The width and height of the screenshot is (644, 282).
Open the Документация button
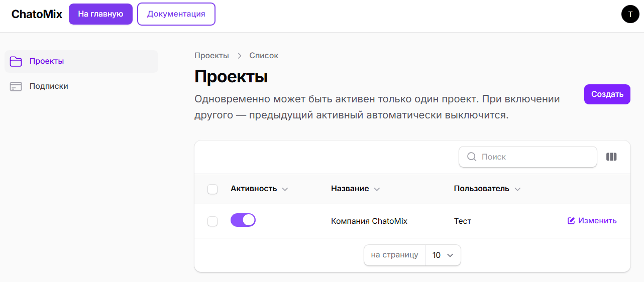pyautogui.click(x=176, y=14)
